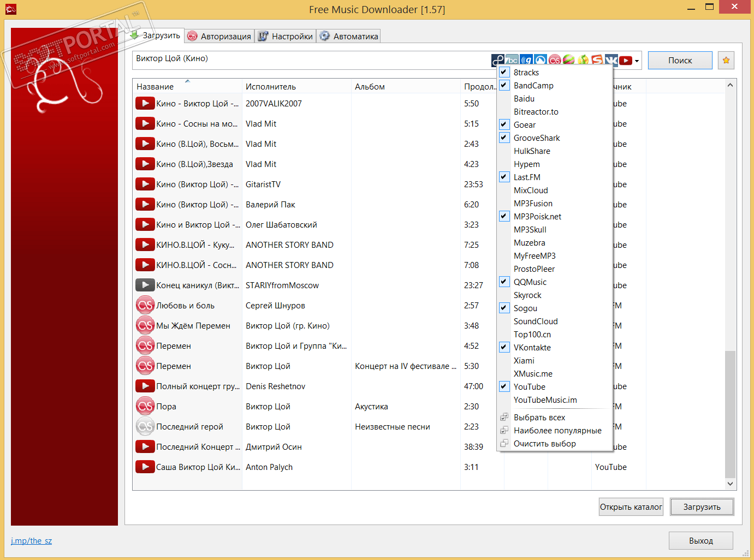
Task: Select the Загрузить tab
Action: [x=155, y=35]
